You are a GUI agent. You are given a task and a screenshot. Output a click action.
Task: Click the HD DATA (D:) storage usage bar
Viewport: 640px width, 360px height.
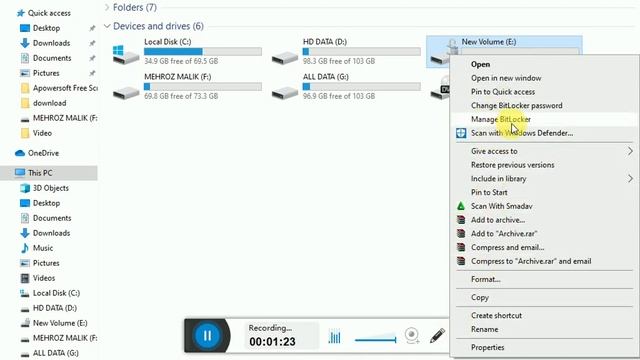click(362, 51)
